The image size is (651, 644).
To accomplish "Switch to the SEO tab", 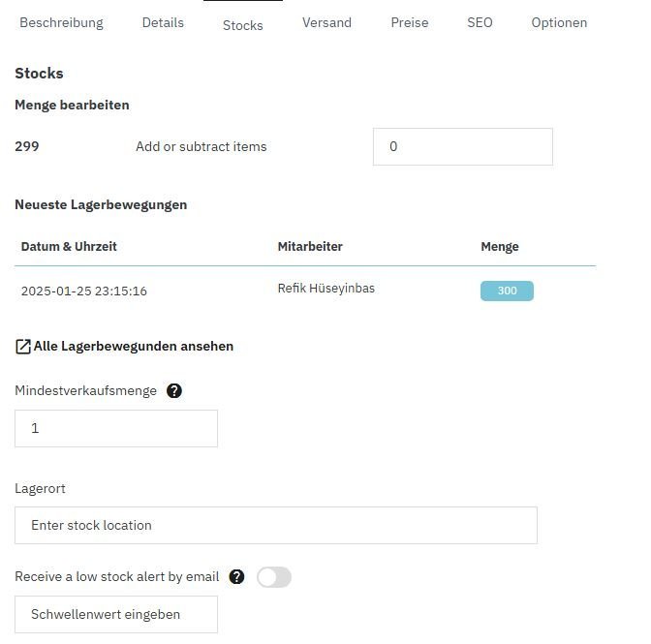I will click(x=480, y=22).
